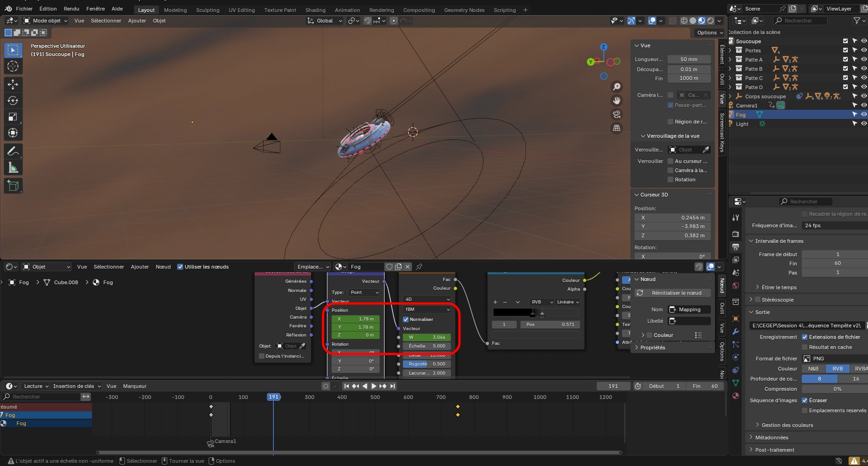Hide the Light object in the outliner
868x466 pixels.
point(863,124)
